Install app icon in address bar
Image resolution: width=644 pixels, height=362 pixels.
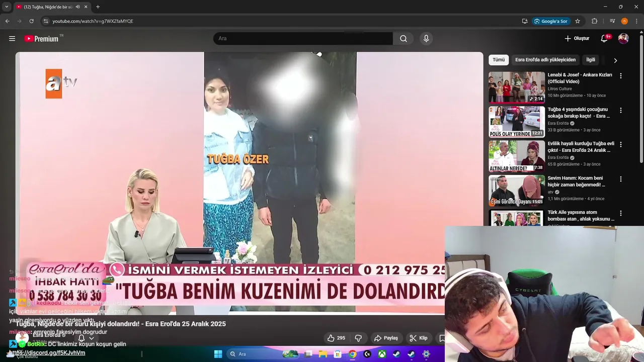tap(525, 21)
